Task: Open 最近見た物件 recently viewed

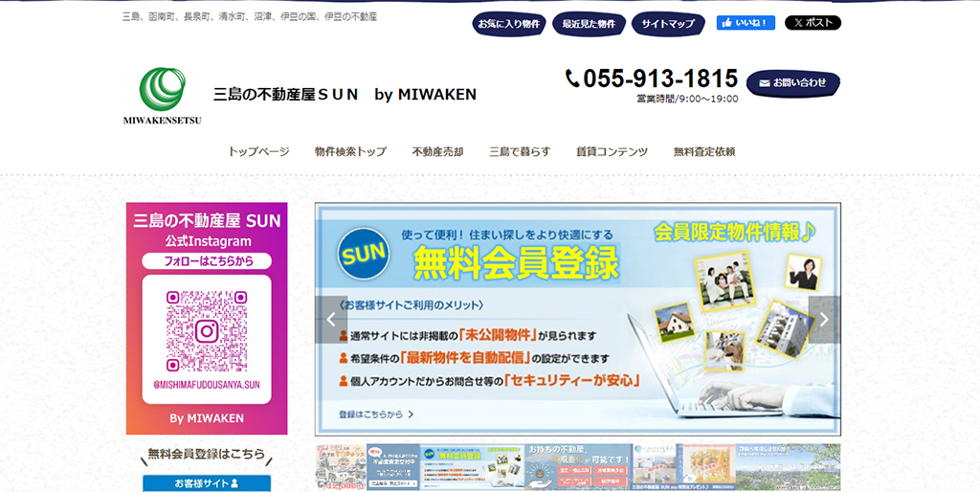Action: [589, 24]
